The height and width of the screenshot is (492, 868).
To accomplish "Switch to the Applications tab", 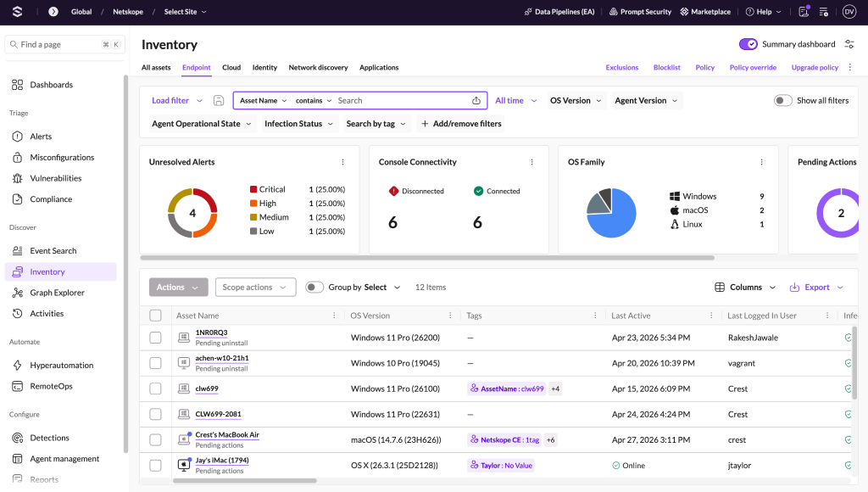I will pyautogui.click(x=379, y=68).
